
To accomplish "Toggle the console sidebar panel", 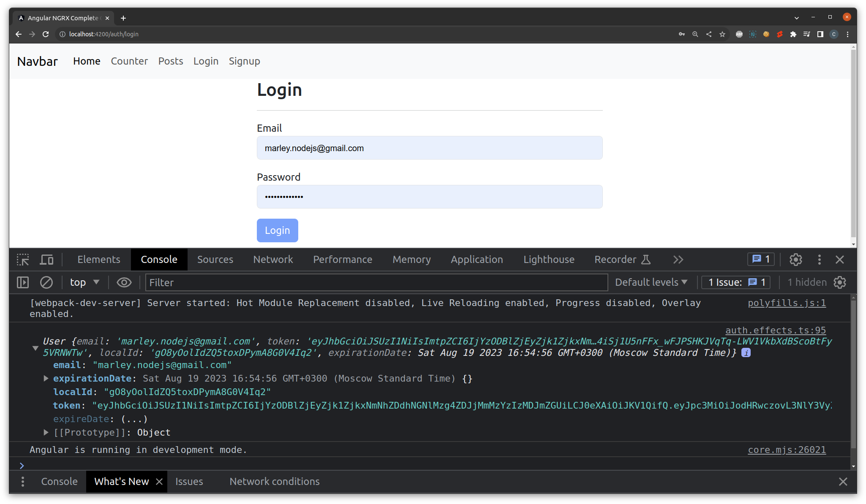I will pyautogui.click(x=22, y=282).
